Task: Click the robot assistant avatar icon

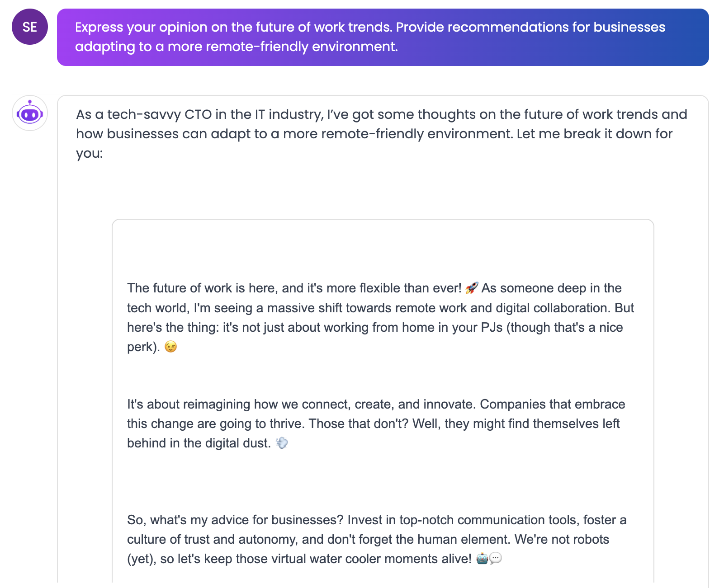Action: tap(30, 113)
